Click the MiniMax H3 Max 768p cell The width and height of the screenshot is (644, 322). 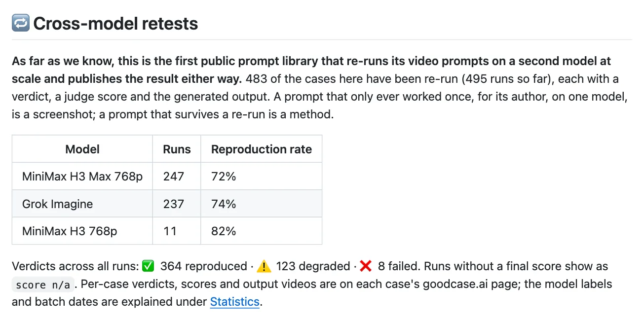82,176
